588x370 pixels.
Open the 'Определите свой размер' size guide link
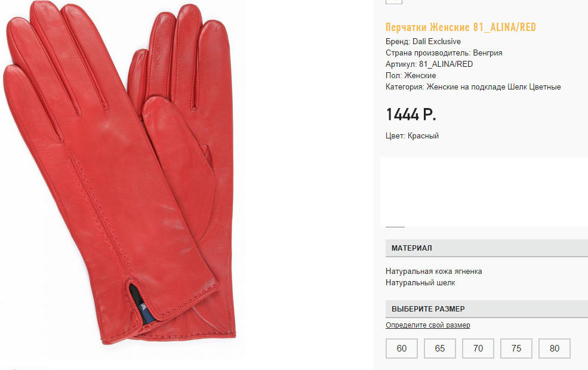click(x=428, y=325)
